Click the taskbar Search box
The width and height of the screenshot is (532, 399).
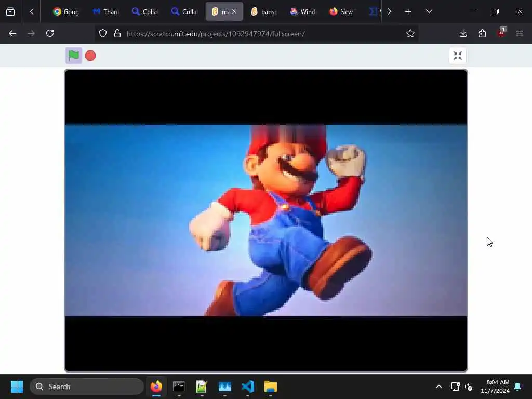tap(87, 387)
